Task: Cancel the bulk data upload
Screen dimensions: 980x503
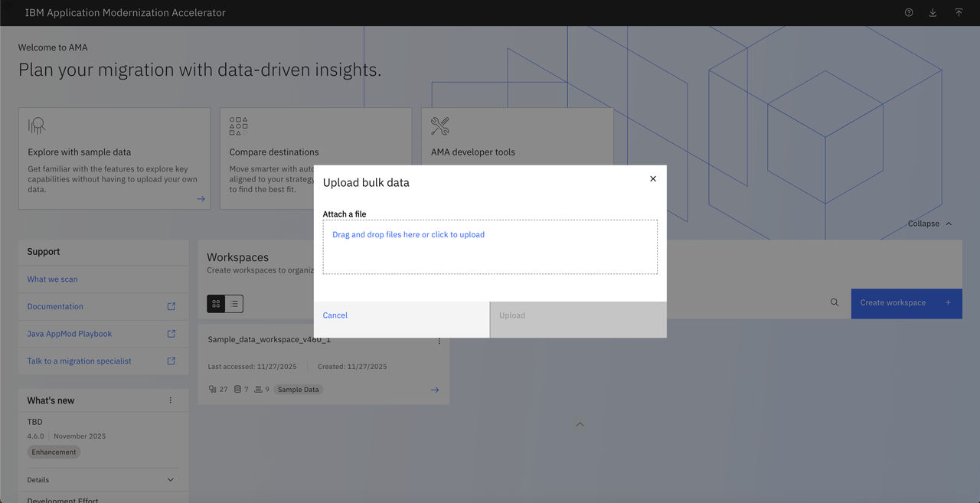Action: 402,319
